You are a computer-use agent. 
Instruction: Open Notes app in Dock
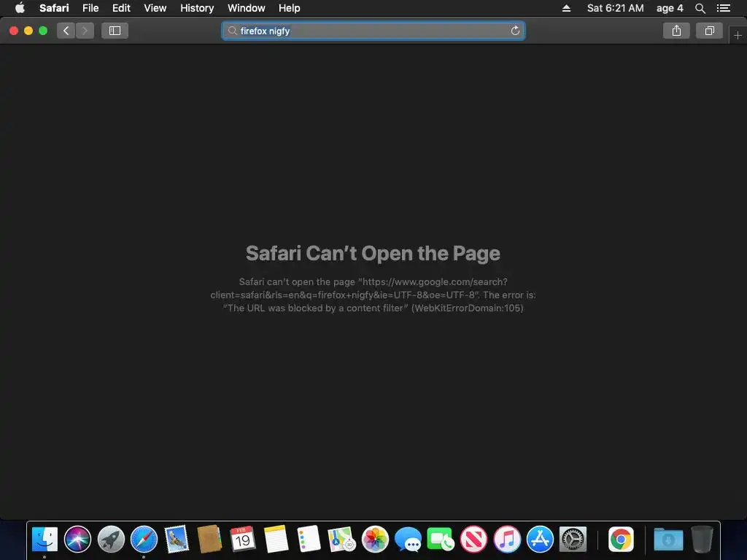276,539
